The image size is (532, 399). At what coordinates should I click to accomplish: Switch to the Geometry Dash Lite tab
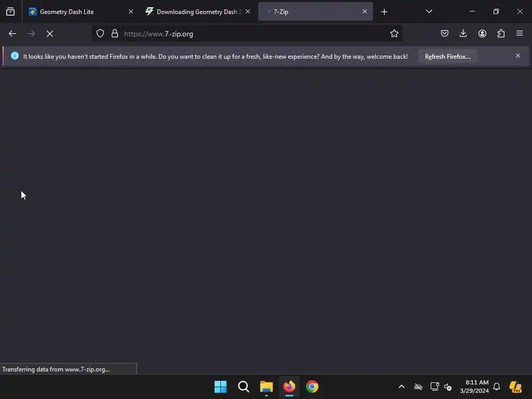click(81, 11)
